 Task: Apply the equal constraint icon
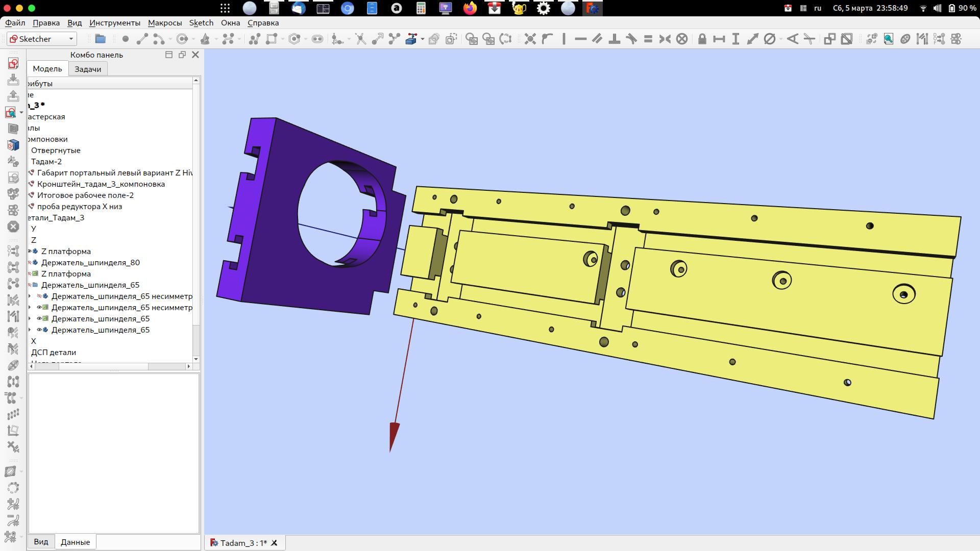[648, 39]
